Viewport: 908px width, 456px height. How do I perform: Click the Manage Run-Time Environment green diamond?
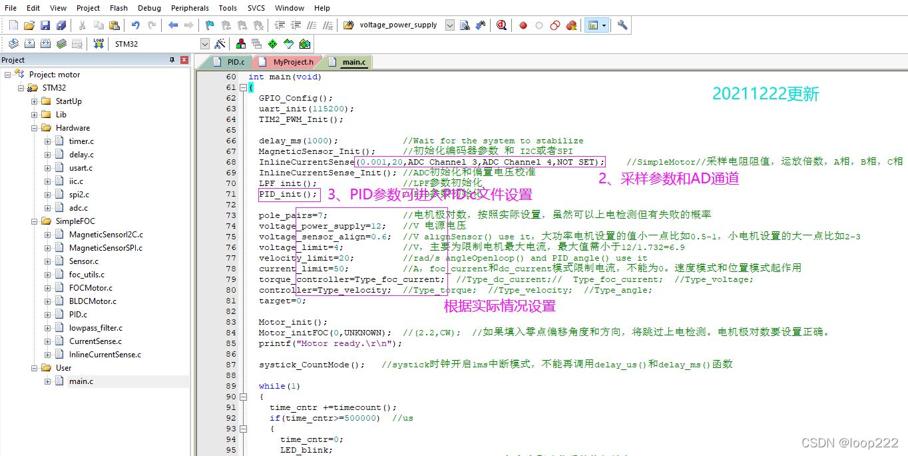point(273,44)
